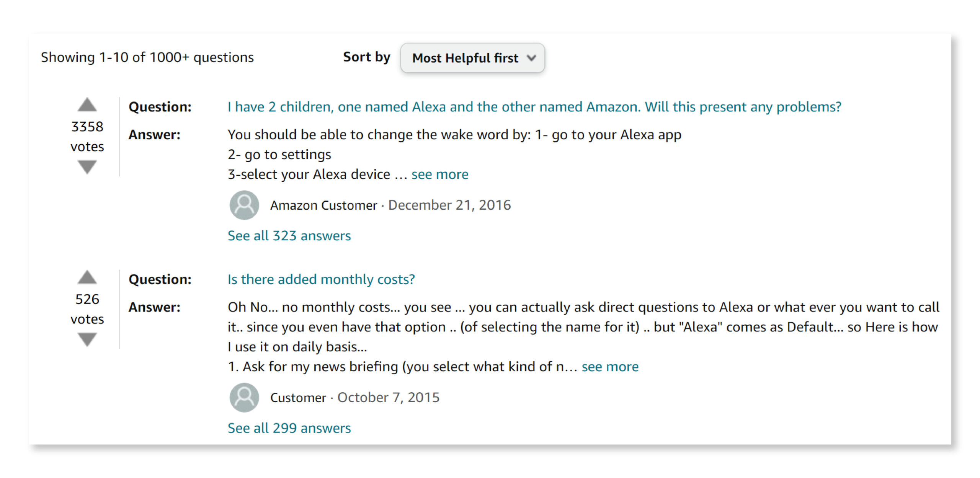Click the Amazon Customer avatar icon
The width and height of the screenshot is (980, 478).
tap(244, 205)
